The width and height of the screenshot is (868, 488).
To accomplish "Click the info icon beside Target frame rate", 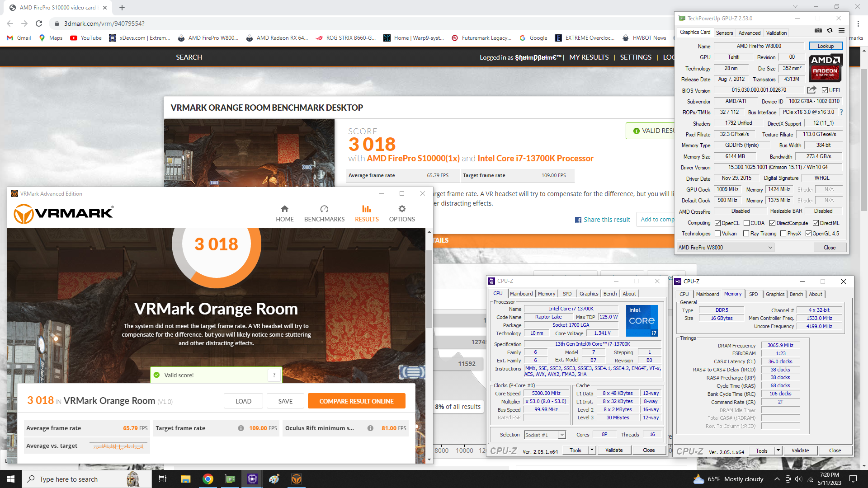I will tap(241, 428).
